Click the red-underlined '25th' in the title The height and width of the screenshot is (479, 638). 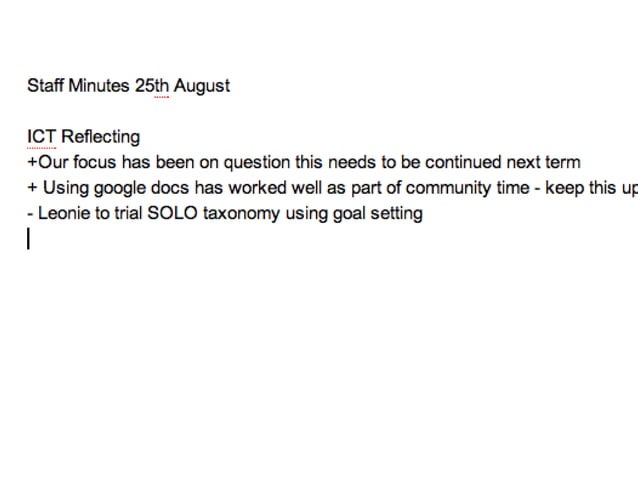click(152, 86)
